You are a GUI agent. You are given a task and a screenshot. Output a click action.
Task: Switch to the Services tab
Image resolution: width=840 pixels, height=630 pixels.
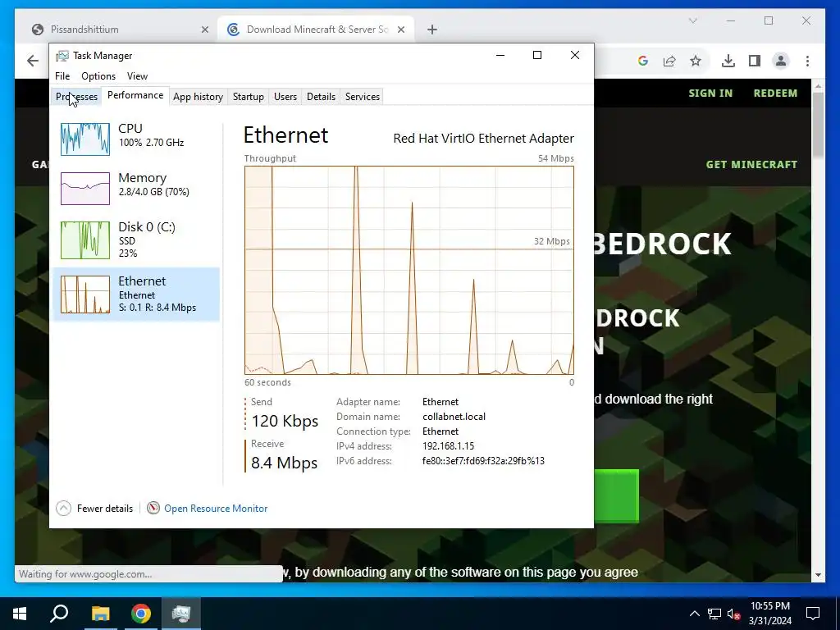[x=362, y=97]
